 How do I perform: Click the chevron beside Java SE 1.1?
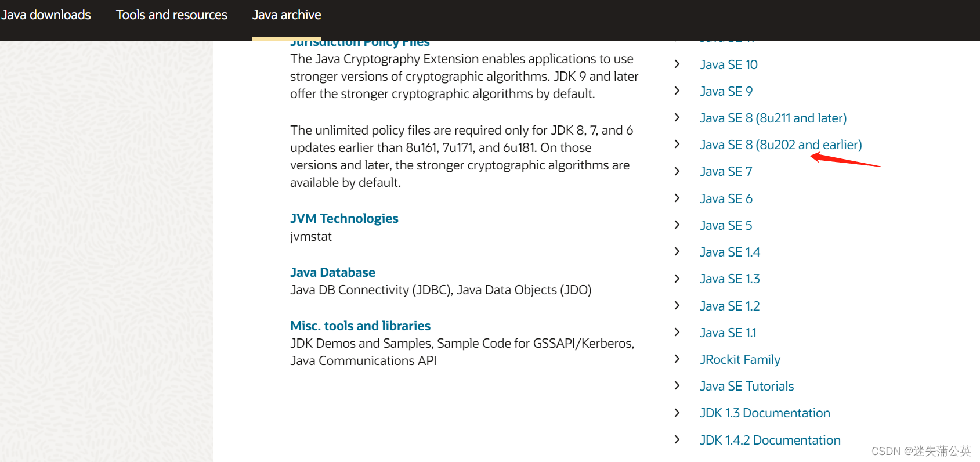tap(677, 332)
